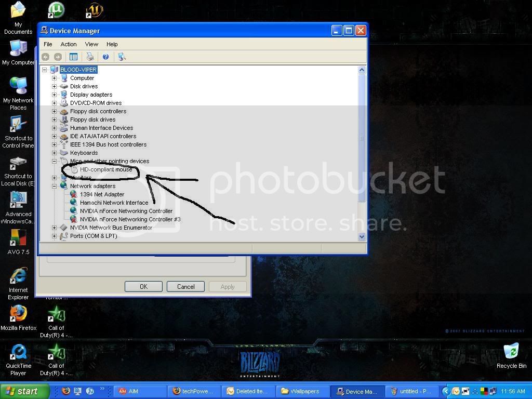Screen dimensions: 532x399
Task: Select the HID-compliant mouse device
Action: [x=106, y=169]
